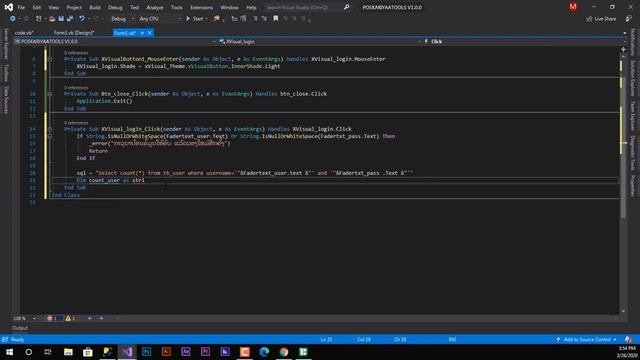Image resolution: width=640 pixels, height=360 pixels.
Task: Click the Ready status text
Action: pos(17,340)
